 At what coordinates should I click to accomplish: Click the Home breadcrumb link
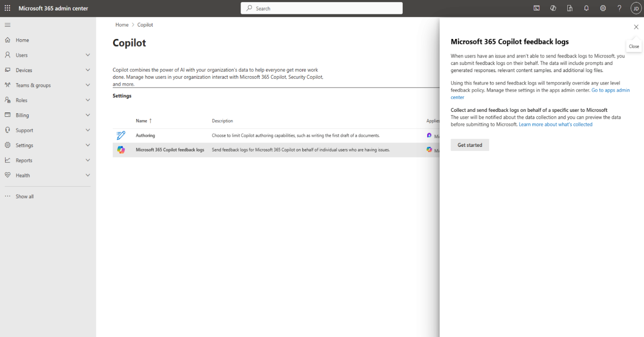click(122, 25)
